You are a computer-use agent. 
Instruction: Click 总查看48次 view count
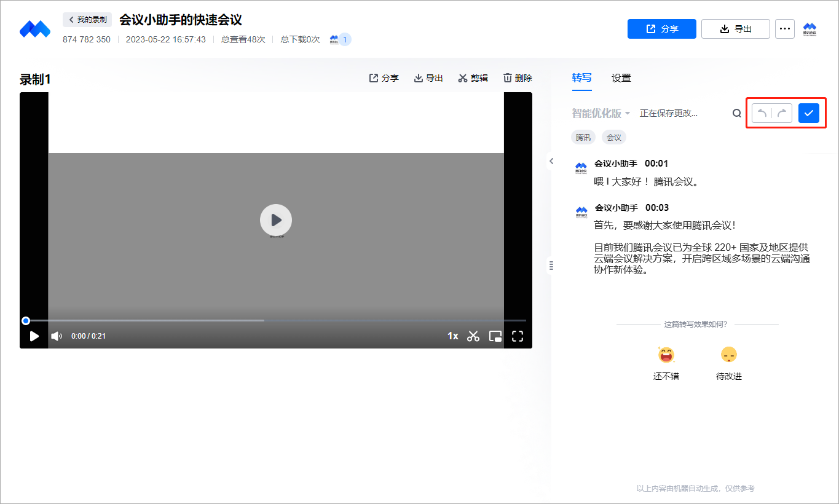point(243,39)
